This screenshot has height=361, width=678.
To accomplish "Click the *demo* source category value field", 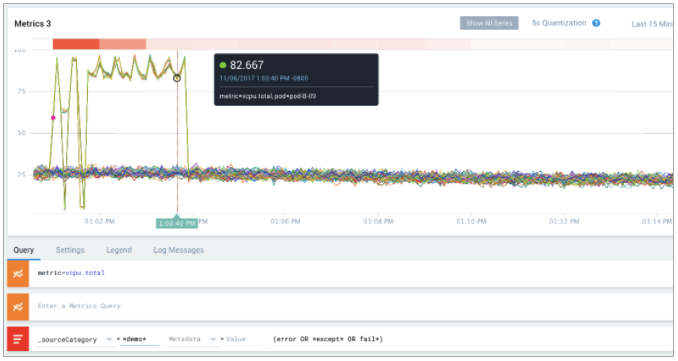I will (x=139, y=339).
